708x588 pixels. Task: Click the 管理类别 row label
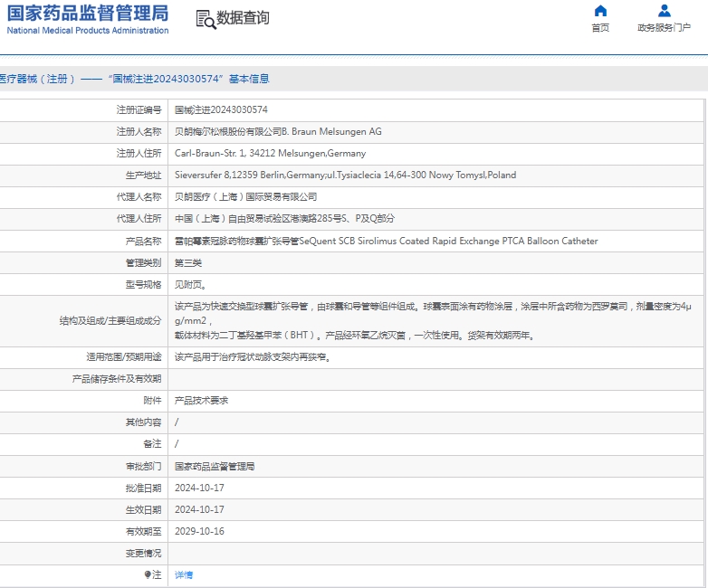pos(144,262)
